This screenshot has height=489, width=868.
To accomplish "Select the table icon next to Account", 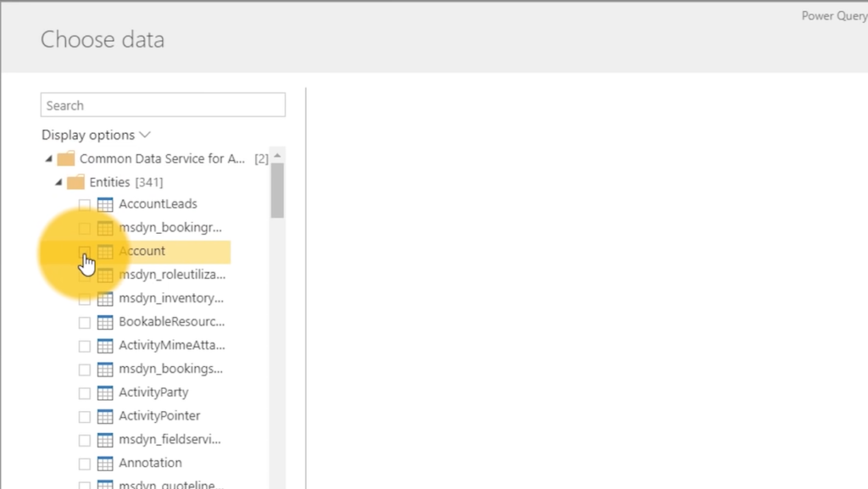I will (x=104, y=251).
